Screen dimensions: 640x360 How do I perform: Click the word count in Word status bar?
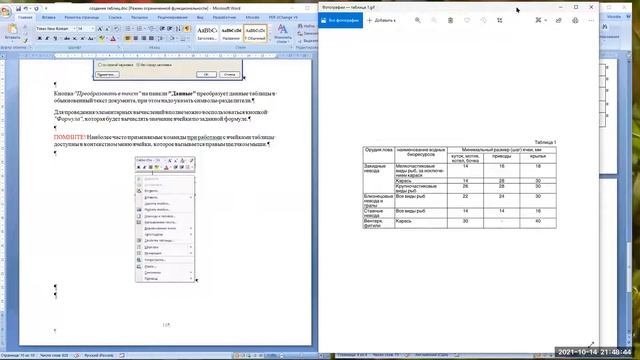[x=54, y=356]
